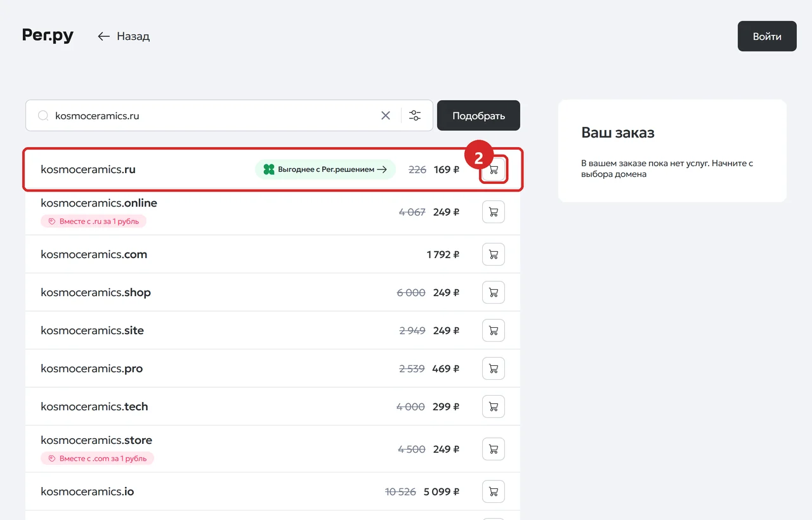Add kosmoceramics.tech to the cart
Screen dimensions: 812x520
tap(494, 406)
